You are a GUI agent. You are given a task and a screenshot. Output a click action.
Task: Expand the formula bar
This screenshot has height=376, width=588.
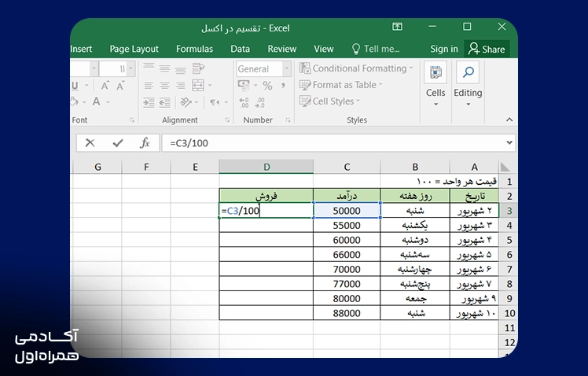click(x=509, y=142)
